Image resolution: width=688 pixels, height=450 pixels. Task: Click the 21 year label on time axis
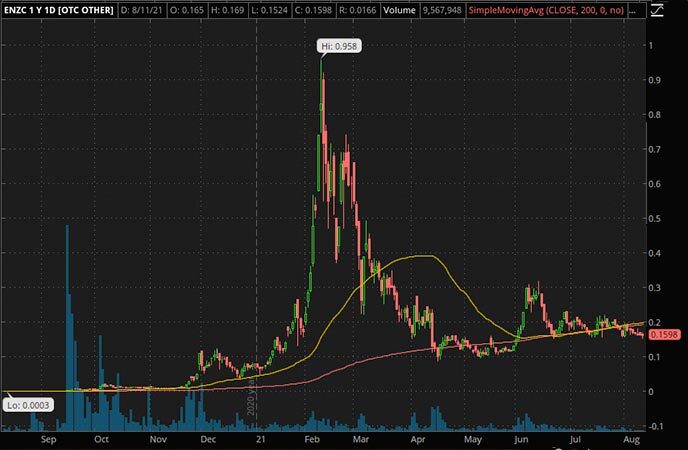(261, 439)
